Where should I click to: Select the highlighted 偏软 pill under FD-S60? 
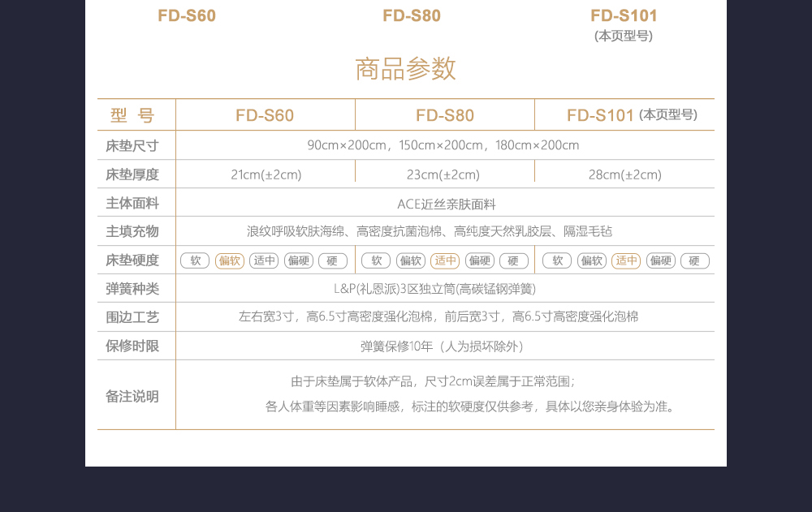point(230,260)
